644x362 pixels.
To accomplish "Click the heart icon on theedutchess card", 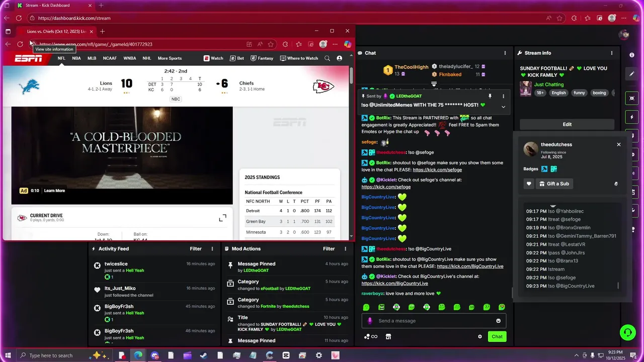I will point(529,184).
